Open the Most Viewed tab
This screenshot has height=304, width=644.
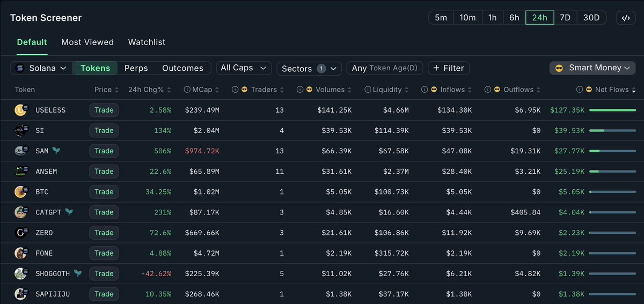87,42
